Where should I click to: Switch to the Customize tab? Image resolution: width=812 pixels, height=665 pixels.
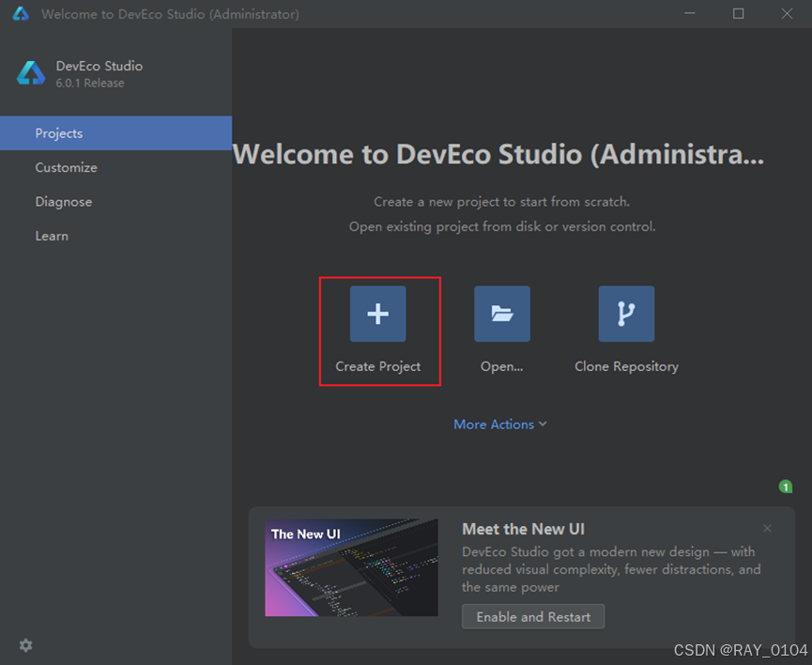click(x=116, y=167)
